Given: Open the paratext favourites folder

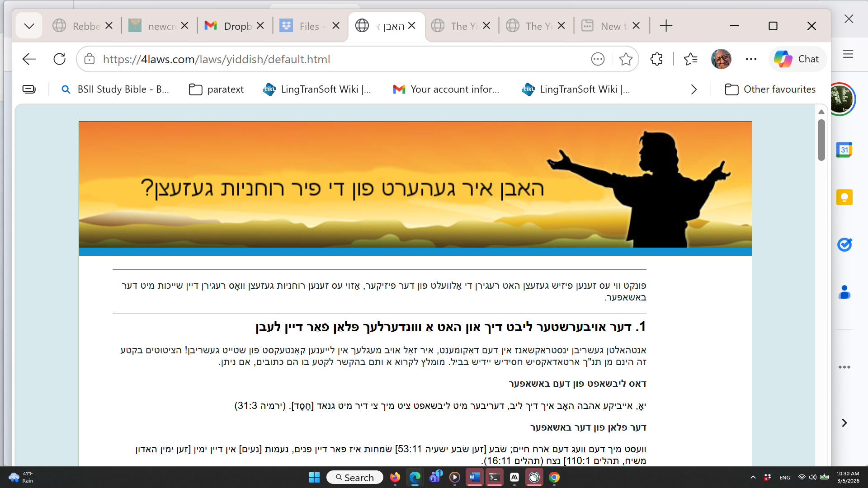Looking at the screenshot, I should [216, 89].
